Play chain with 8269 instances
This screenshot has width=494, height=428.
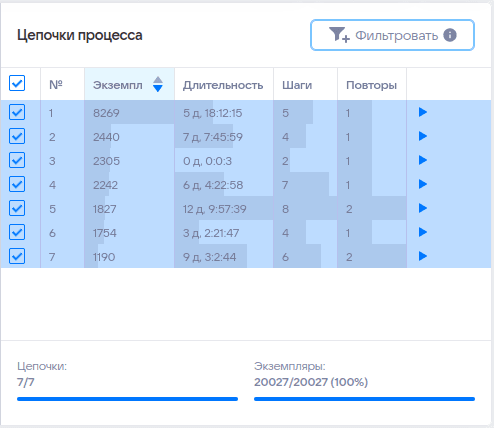(423, 112)
